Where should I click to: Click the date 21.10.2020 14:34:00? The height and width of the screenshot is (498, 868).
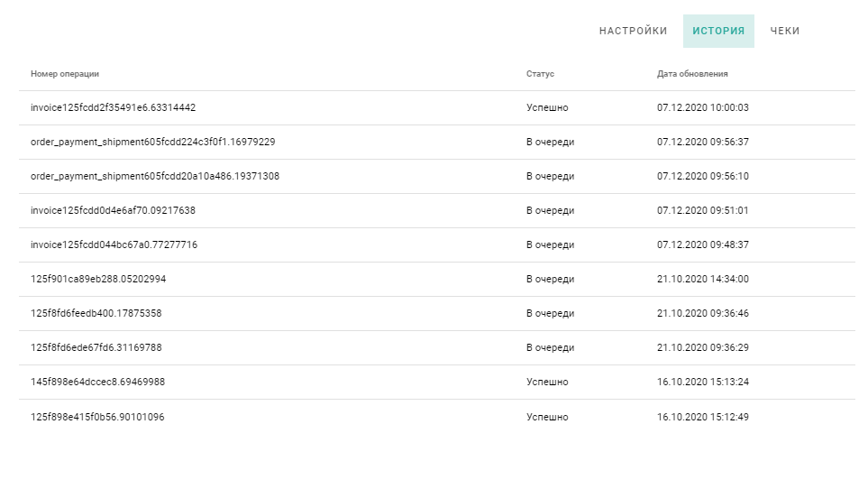702,279
